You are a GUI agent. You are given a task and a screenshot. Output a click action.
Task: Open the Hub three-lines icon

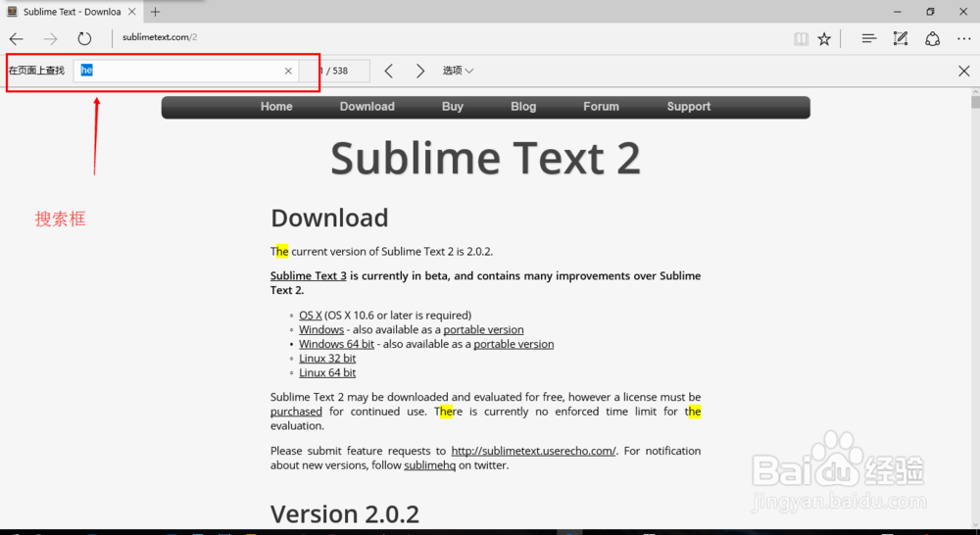[868, 39]
